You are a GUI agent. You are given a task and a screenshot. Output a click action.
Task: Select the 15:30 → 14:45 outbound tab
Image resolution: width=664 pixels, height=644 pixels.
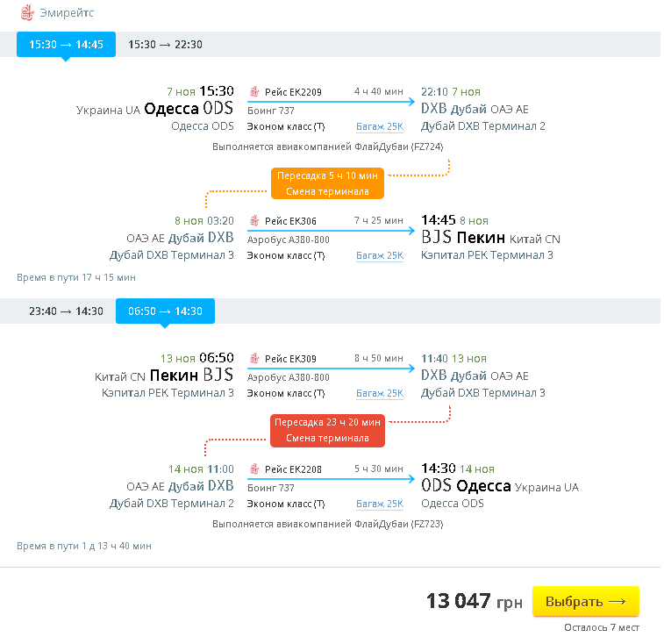pos(66,45)
